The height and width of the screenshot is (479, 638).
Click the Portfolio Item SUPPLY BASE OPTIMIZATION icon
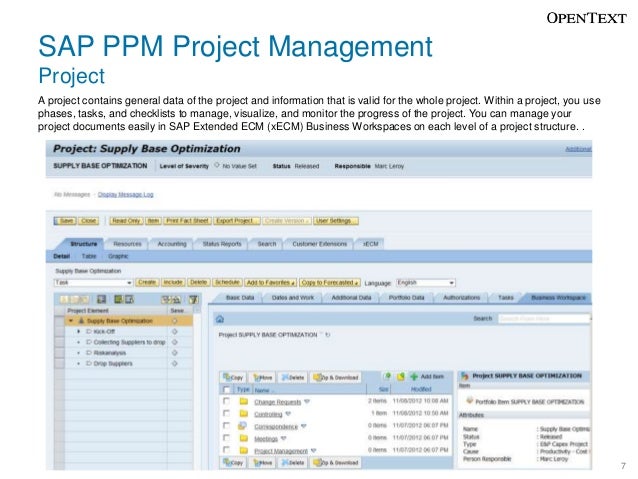click(470, 400)
